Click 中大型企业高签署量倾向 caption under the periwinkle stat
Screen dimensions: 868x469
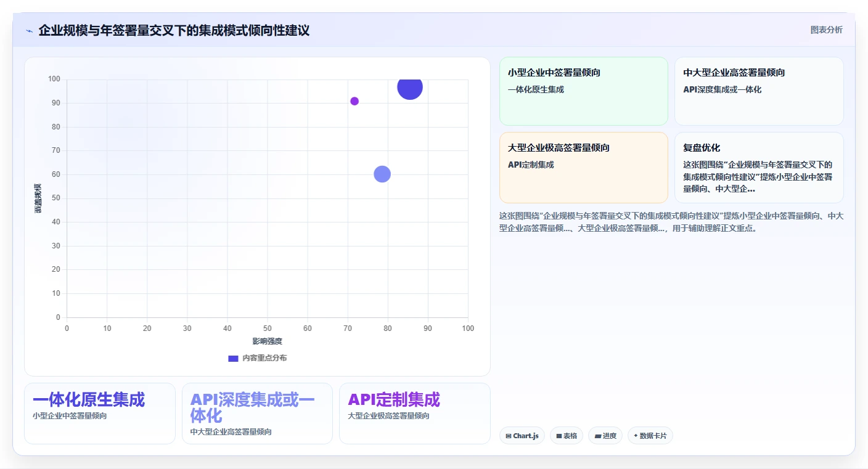click(231, 432)
